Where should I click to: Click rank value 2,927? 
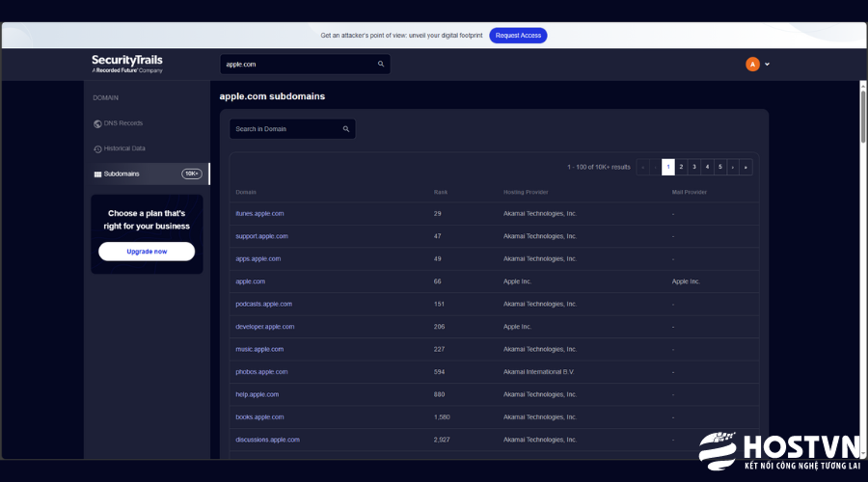pos(442,440)
